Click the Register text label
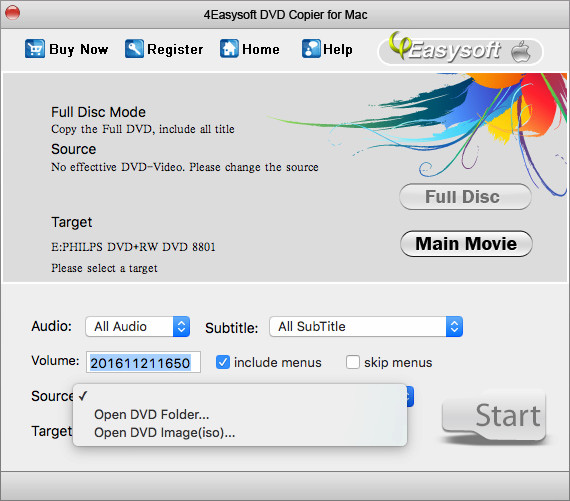Screen dimensions: 570x501 pos(175,49)
